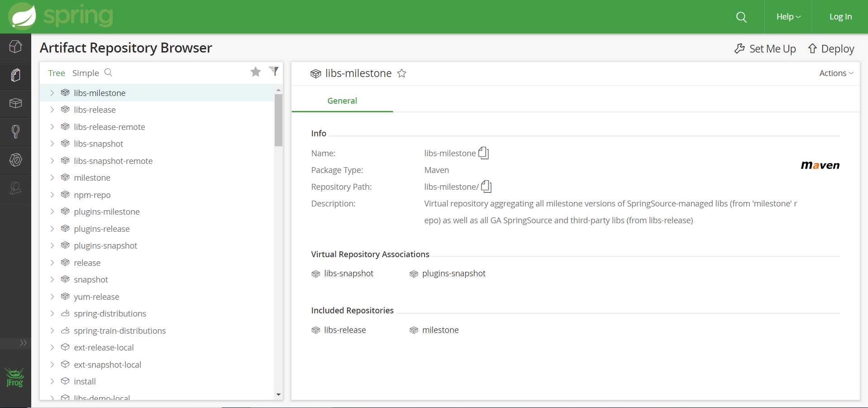Expand the sidebar with double chevron
The height and width of the screenshot is (408, 868).
[24, 343]
